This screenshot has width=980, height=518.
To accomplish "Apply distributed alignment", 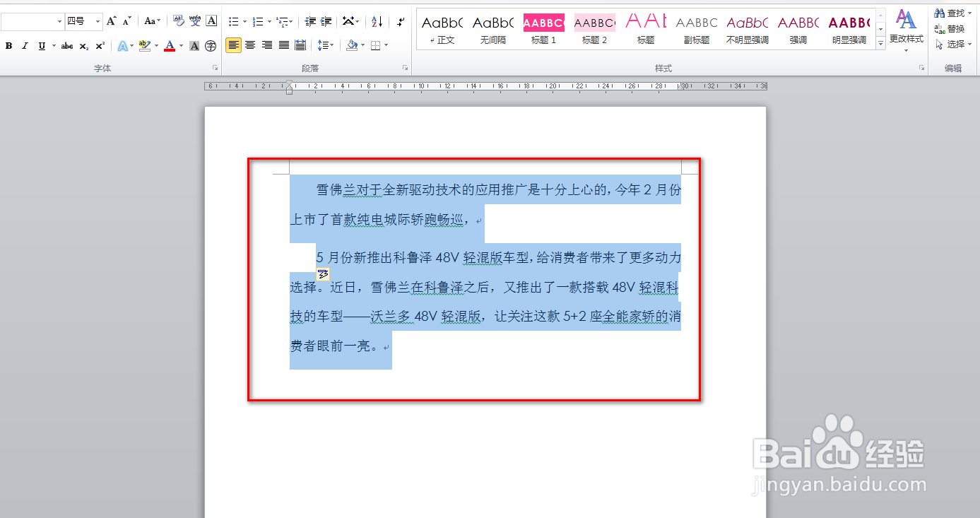I will [x=300, y=46].
